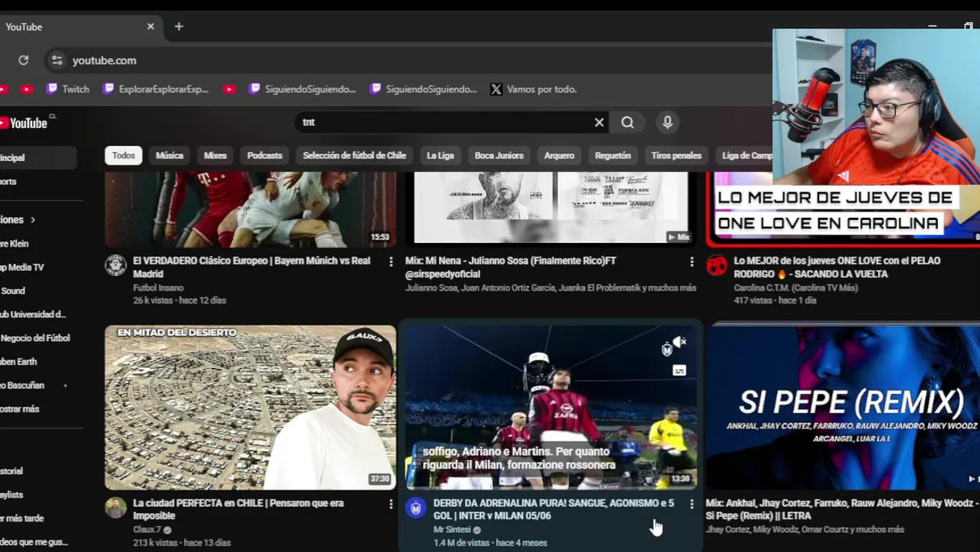
Task: Open Carolina C.T.M. channel avatar
Action: coord(717,265)
